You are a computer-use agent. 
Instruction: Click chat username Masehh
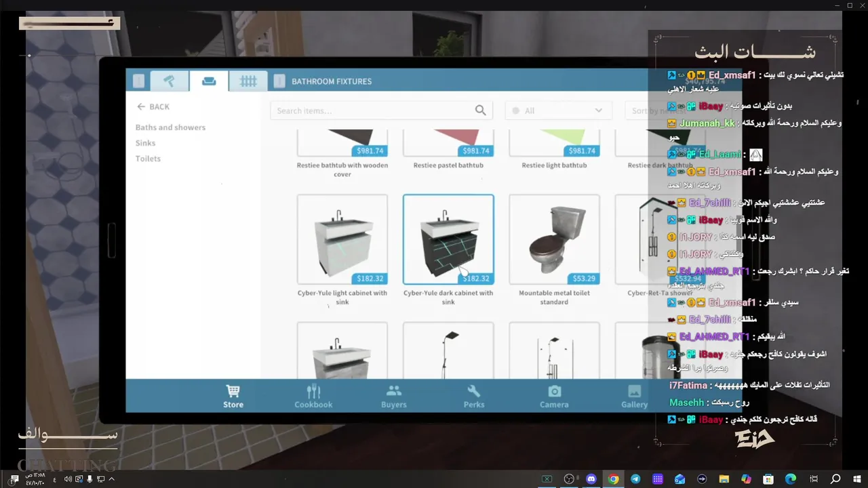pos(686,403)
